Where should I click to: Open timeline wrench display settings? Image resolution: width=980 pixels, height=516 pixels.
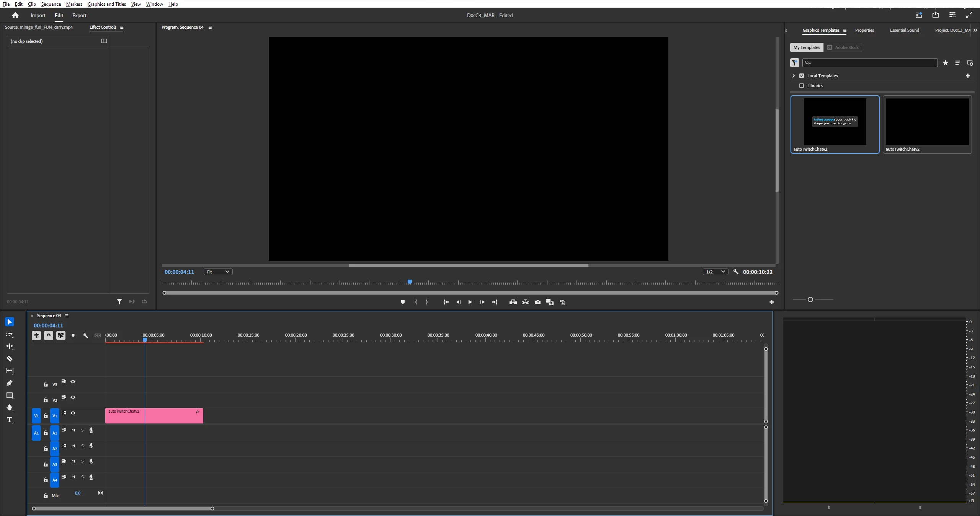[85, 335]
